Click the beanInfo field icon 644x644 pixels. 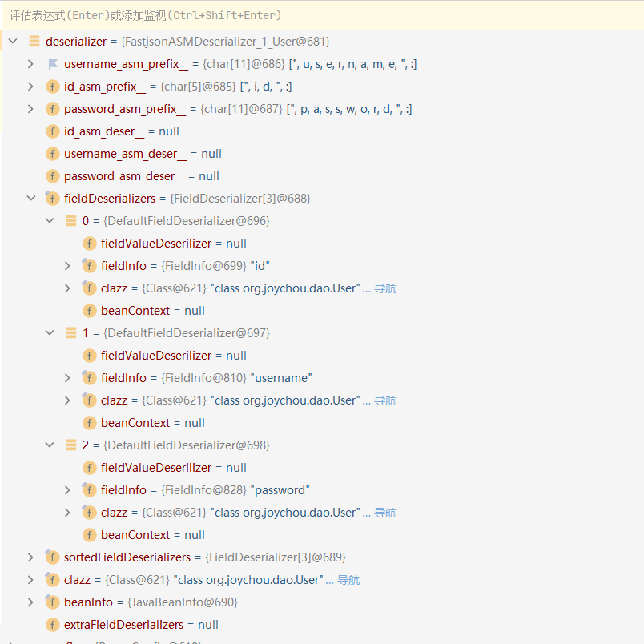pyautogui.click(x=53, y=602)
